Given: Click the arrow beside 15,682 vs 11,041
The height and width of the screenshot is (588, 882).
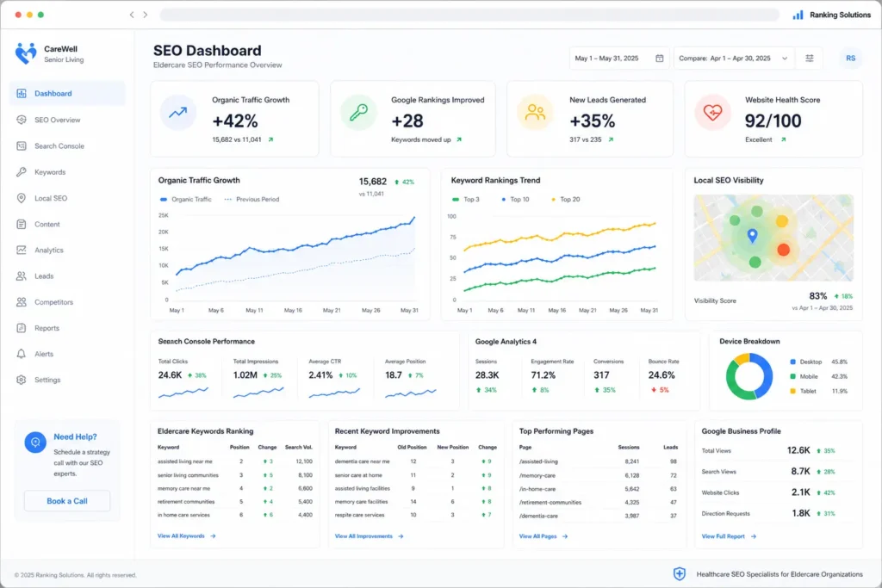Looking at the screenshot, I should [270, 139].
